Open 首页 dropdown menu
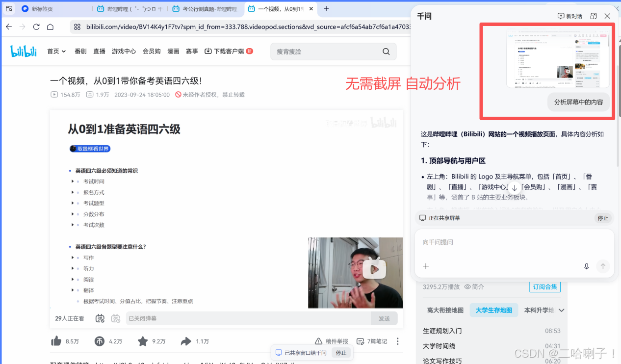Viewport: 621px width, 364px height. tap(56, 51)
